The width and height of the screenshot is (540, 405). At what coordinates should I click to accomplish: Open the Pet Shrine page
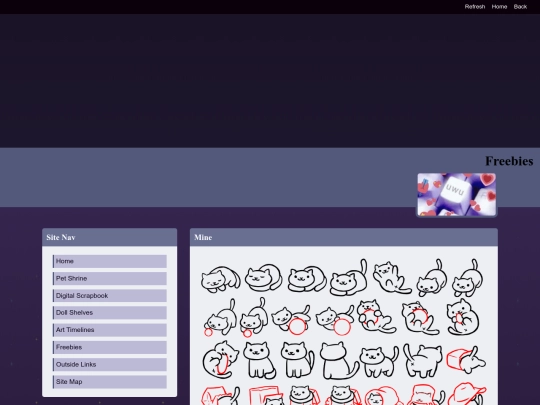[x=110, y=279]
